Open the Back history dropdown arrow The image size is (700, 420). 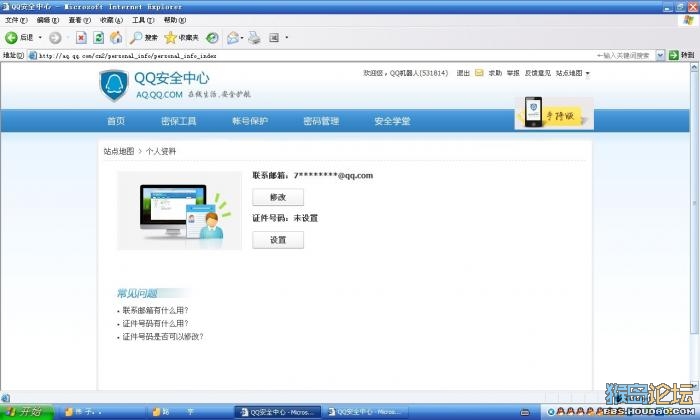tap(40, 37)
